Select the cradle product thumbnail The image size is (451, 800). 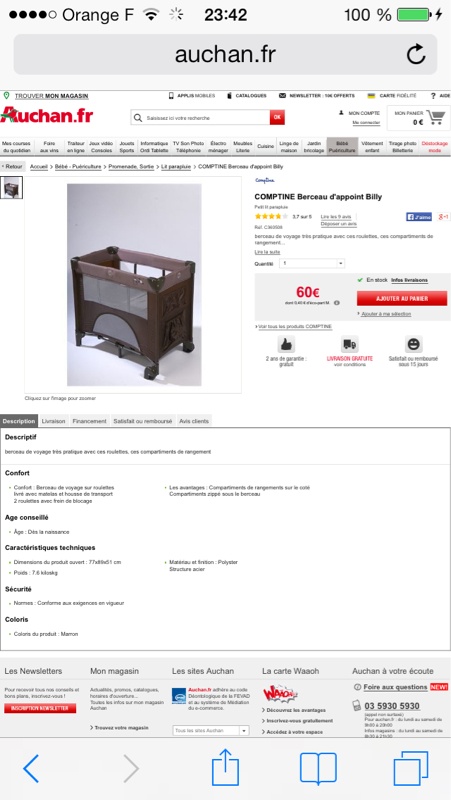(x=11, y=188)
